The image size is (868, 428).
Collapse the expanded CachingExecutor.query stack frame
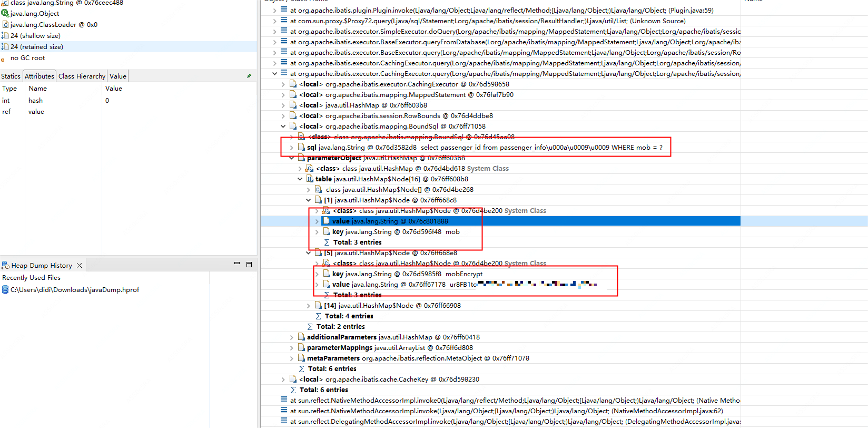pyautogui.click(x=274, y=73)
